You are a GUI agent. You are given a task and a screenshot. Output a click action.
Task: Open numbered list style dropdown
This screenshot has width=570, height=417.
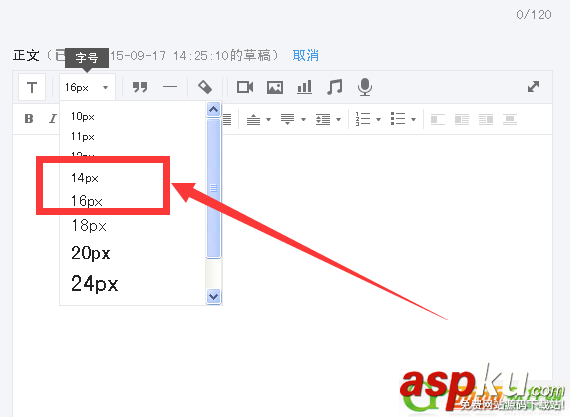click(378, 119)
